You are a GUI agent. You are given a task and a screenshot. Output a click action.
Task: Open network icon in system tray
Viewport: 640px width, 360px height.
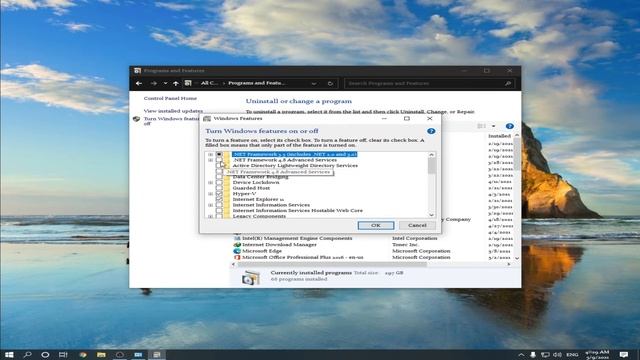coord(545,355)
